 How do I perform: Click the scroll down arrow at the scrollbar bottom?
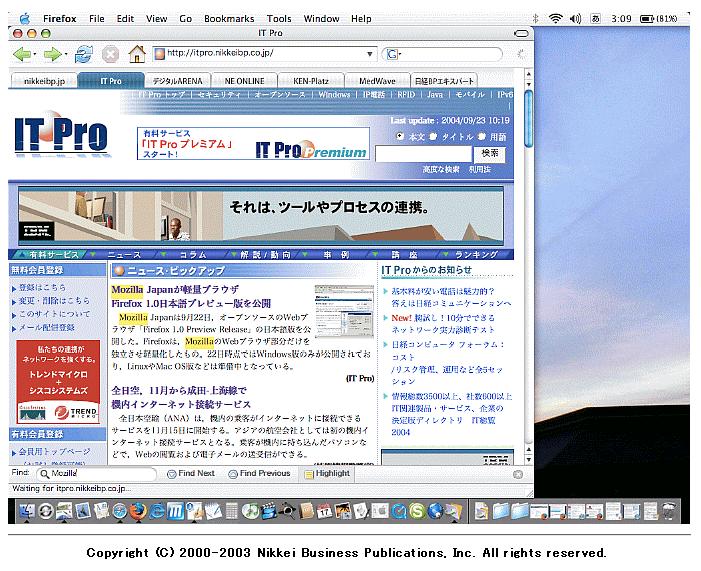[x=528, y=460]
